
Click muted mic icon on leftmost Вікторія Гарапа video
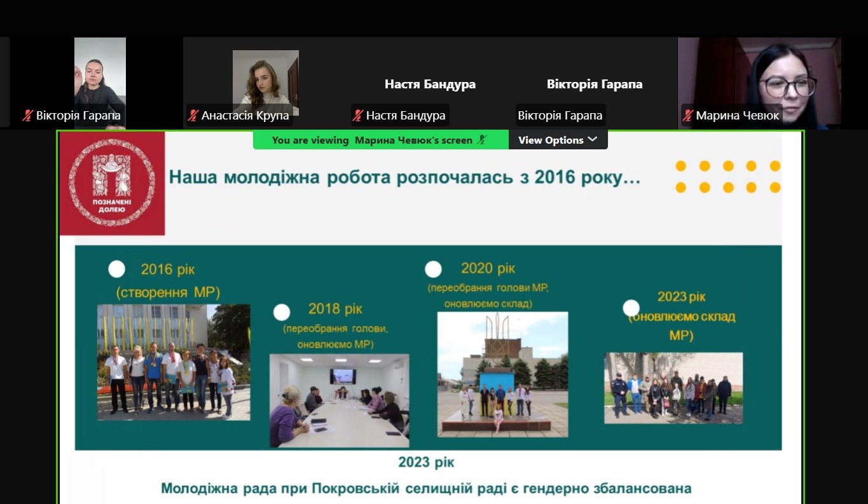[28, 116]
